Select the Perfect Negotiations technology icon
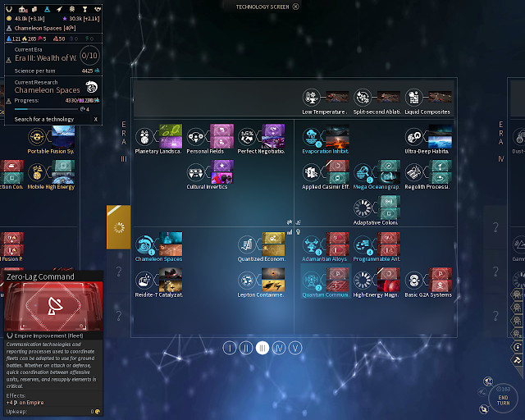The height and width of the screenshot is (420, 525). (247, 137)
